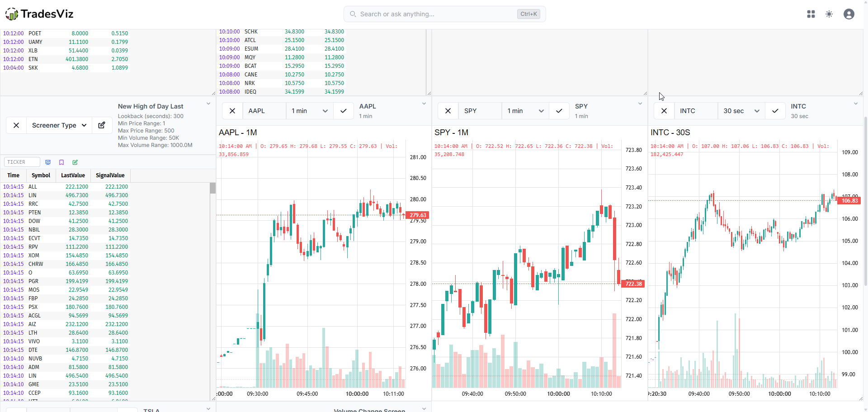Viewport: 868px width, 412px height.
Task: Click the ETN row in the top-left list
Action: click(x=66, y=59)
